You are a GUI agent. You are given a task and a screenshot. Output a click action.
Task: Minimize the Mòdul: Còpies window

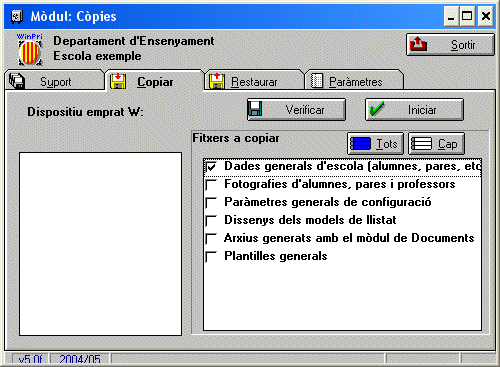click(x=451, y=16)
